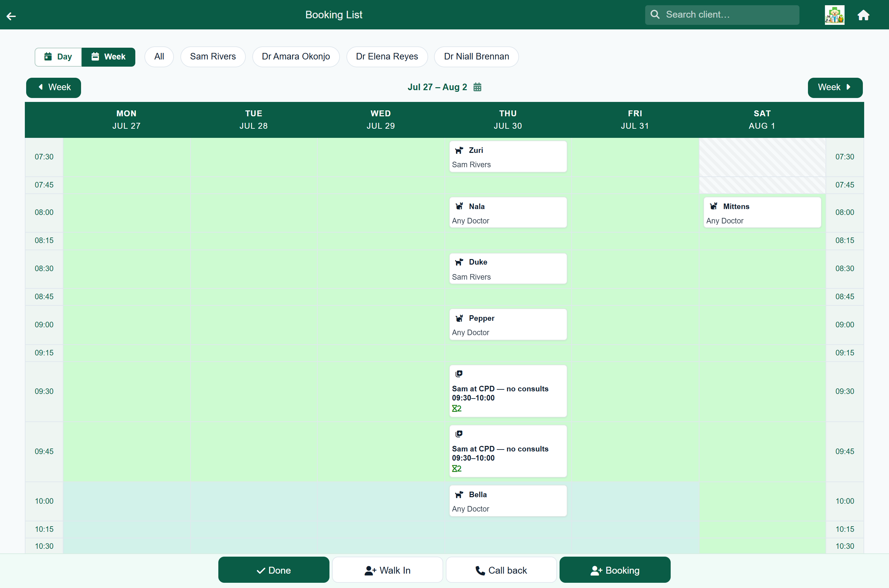Select the MON JUL 27 column header
The width and height of the screenshot is (889, 588).
126,120
